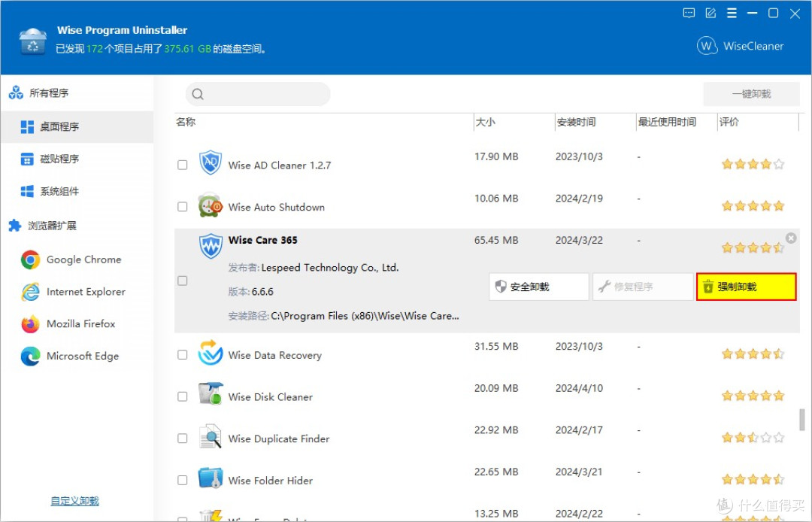
Task: Tick the Wise Duplicate Finder checkbox
Action: tap(182, 439)
